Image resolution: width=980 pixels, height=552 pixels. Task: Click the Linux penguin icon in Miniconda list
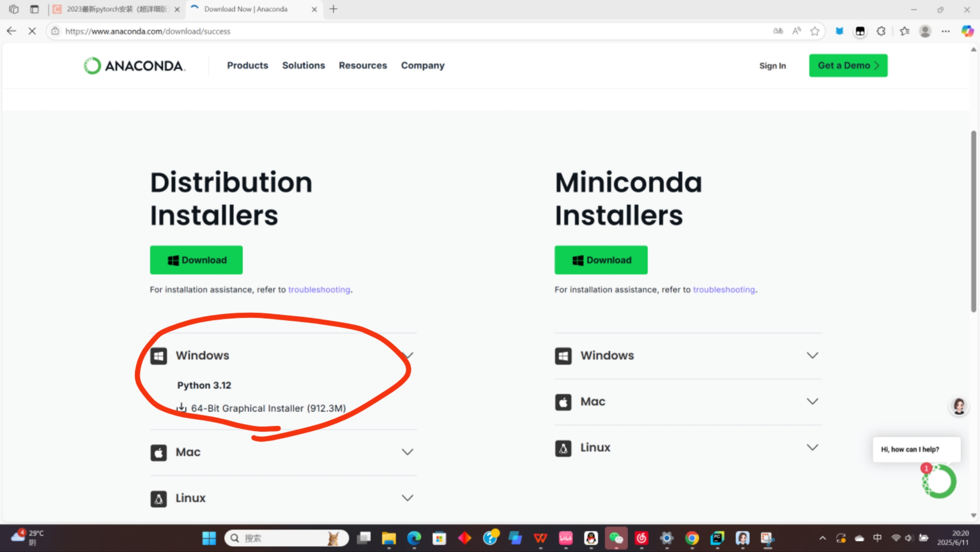563,448
